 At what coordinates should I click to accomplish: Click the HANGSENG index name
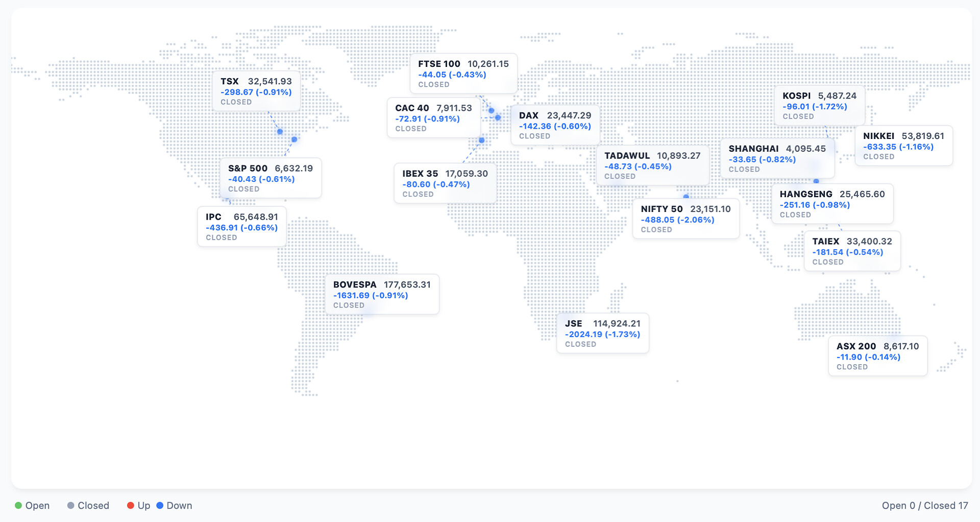(806, 194)
